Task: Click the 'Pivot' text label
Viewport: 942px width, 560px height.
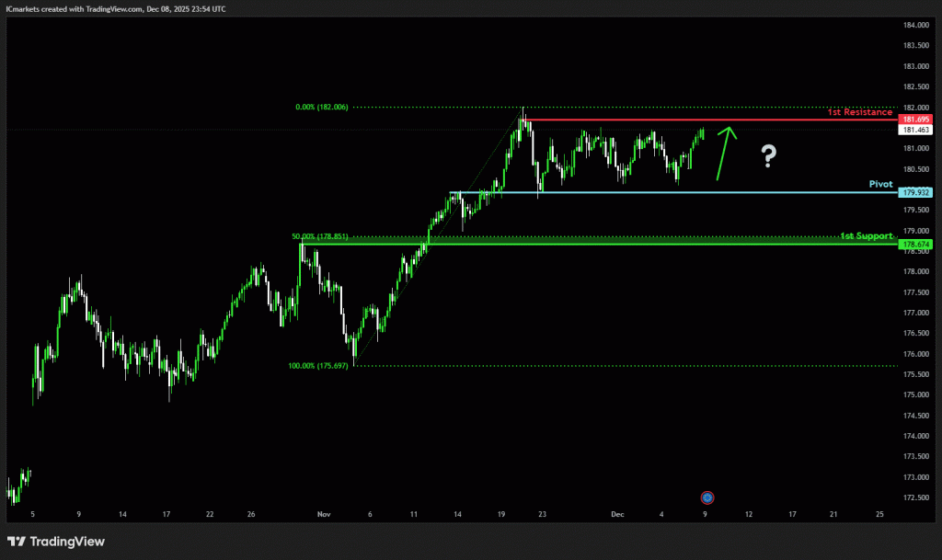Action: click(880, 184)
